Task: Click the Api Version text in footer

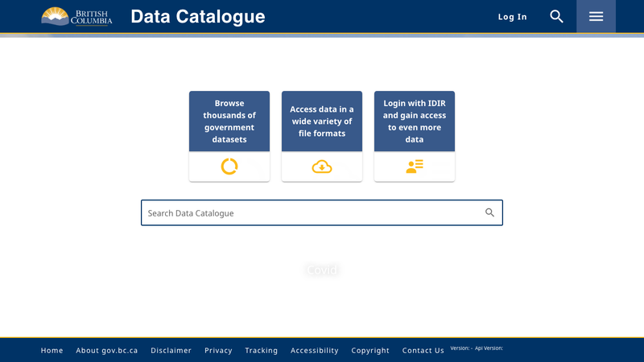Action: coord(489,348)
